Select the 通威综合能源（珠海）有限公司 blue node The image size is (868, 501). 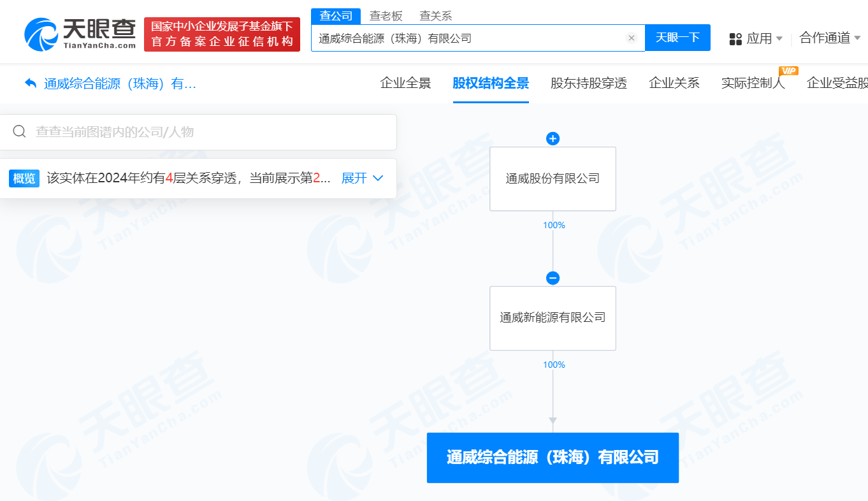(553, 457)
